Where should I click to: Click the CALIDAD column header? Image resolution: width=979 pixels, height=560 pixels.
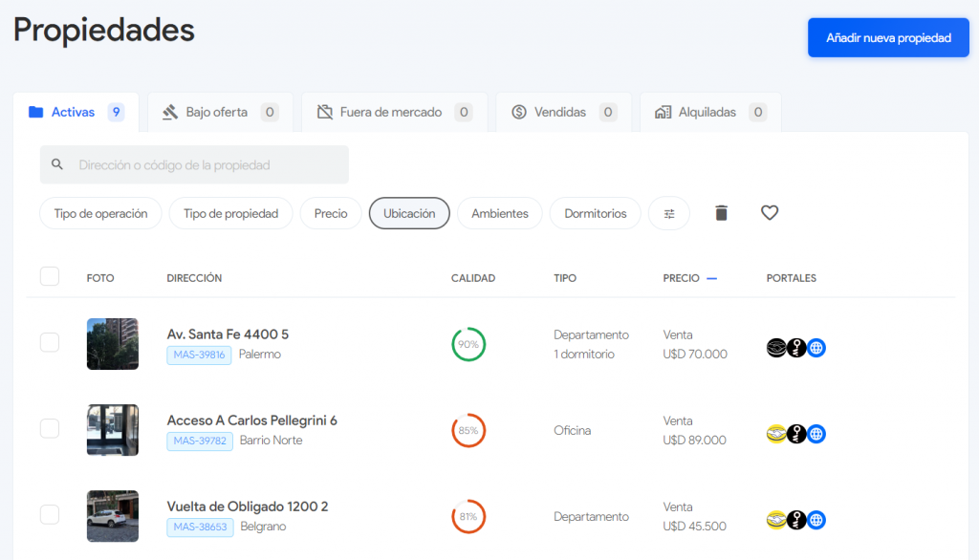click(x=473, y=278)
